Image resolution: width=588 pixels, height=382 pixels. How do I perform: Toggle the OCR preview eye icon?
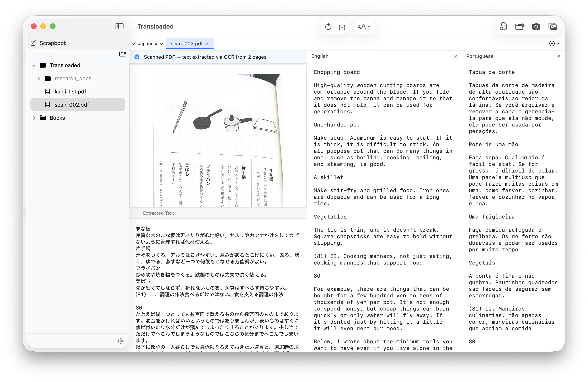137,57
